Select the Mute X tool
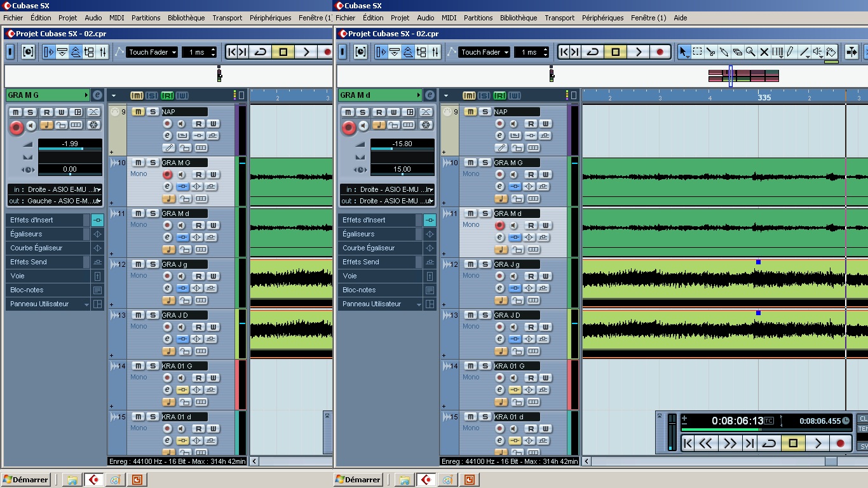The image size is (868, 488). (764, 52)
